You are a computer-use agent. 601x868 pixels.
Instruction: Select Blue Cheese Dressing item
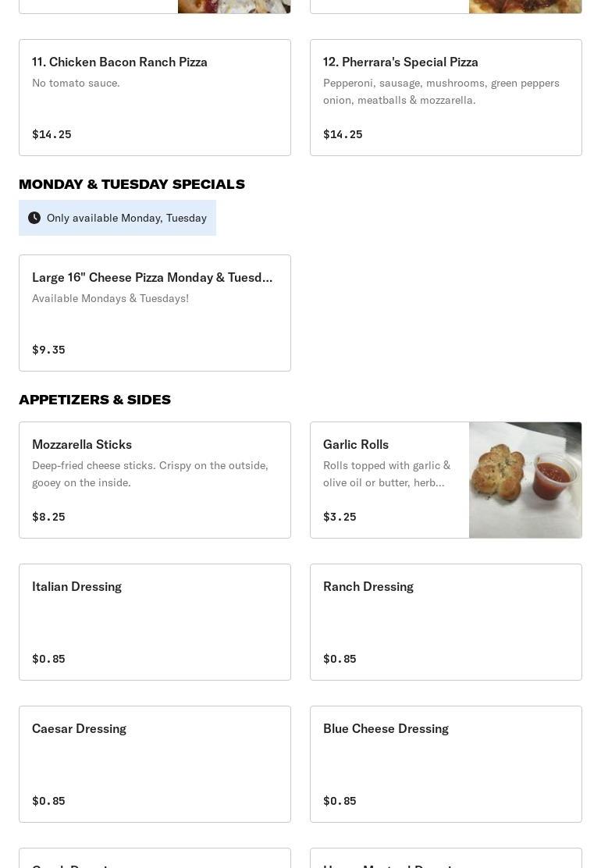coord(445,764)
